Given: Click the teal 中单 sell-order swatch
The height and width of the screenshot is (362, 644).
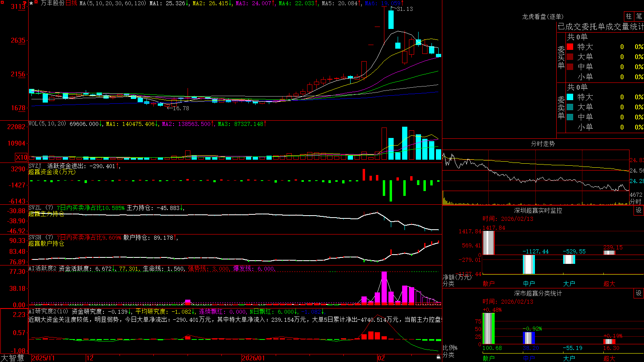Looking at the screenshot, I should tap(570, 117).
